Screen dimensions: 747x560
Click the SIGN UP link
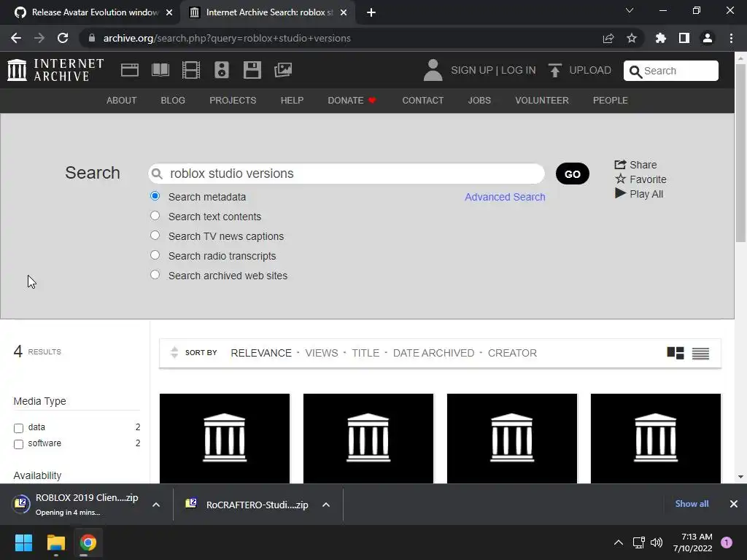[472, 70]
